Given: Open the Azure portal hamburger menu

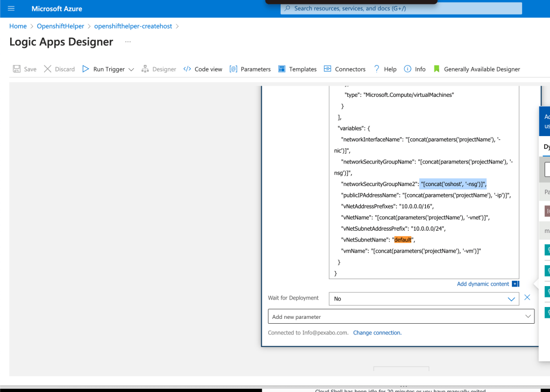Looking at the screenshot, I should 11,9.
